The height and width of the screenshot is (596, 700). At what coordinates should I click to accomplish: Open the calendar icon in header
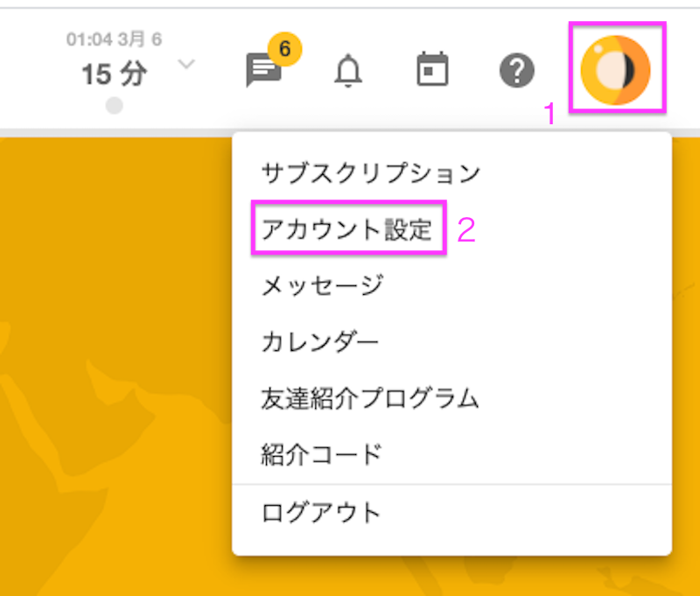(x=432, y=69)
